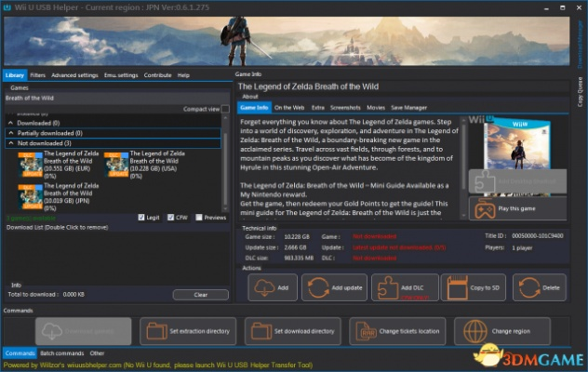
Task: Click the Add game cloud icon
Action: (264, 287)
